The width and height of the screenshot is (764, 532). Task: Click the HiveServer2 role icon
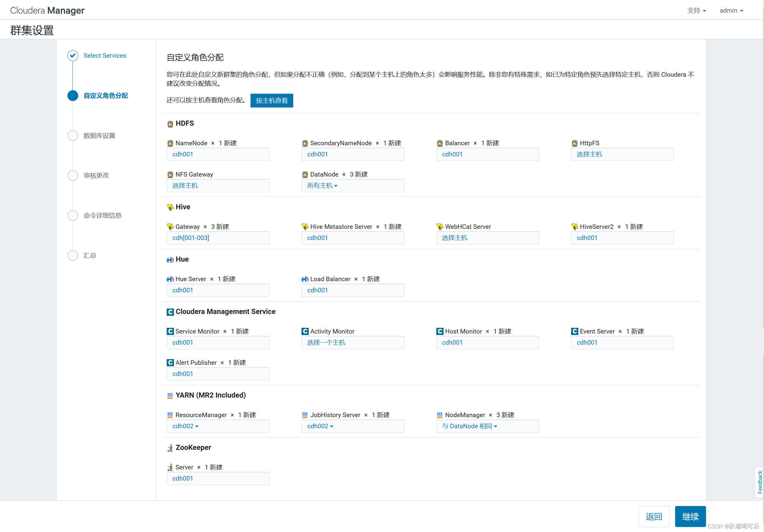pos(574,227)
